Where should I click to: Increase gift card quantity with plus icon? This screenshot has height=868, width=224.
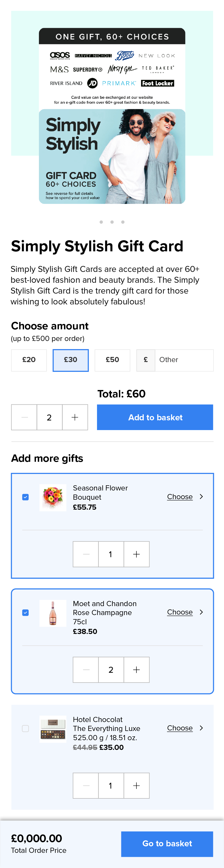click(x=75, y=417)
